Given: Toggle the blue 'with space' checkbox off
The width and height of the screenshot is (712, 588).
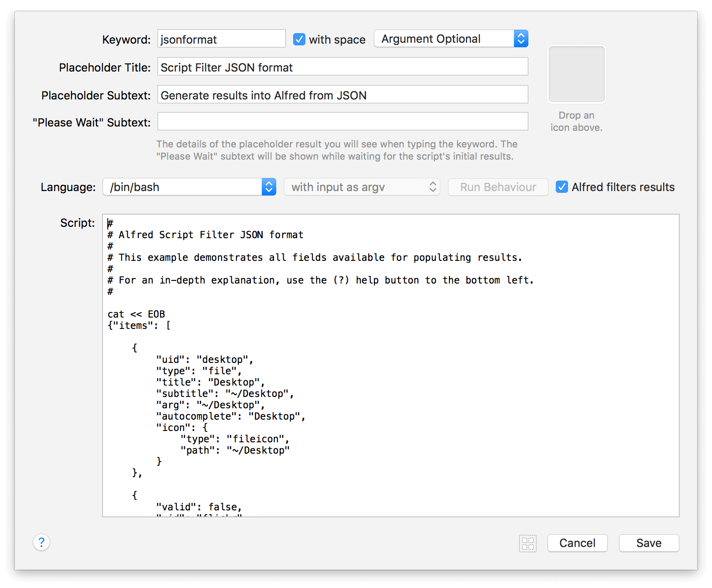Looking at the screenshot, I should (299, 39).
